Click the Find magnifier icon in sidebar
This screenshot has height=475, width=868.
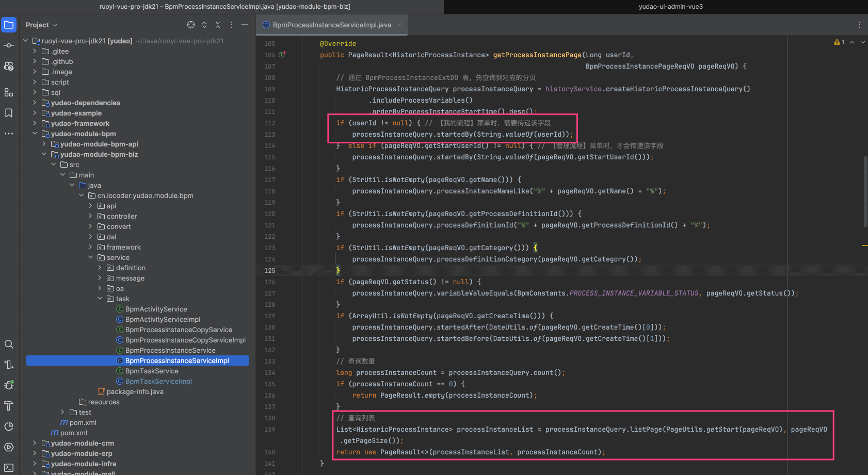[9, 344]
